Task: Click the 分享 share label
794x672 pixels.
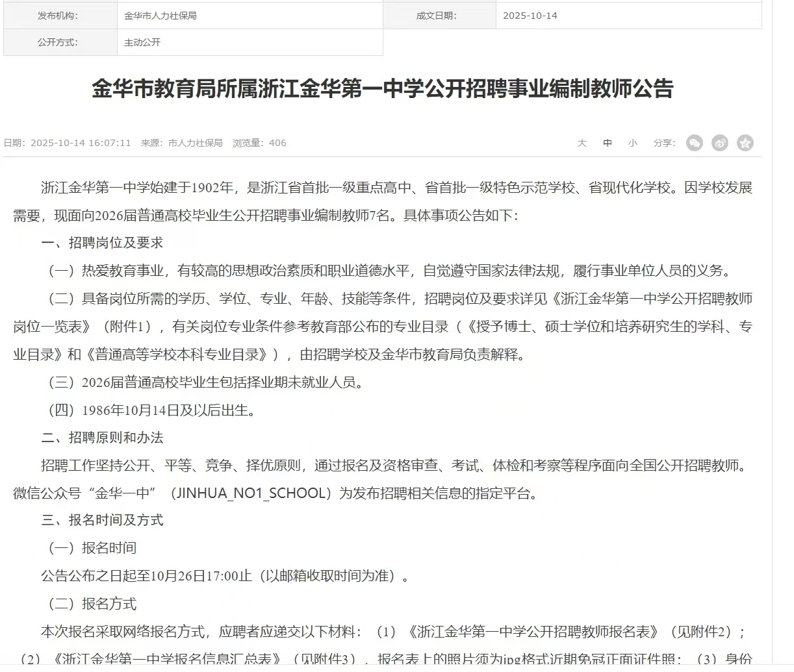Action: point(663,143)
